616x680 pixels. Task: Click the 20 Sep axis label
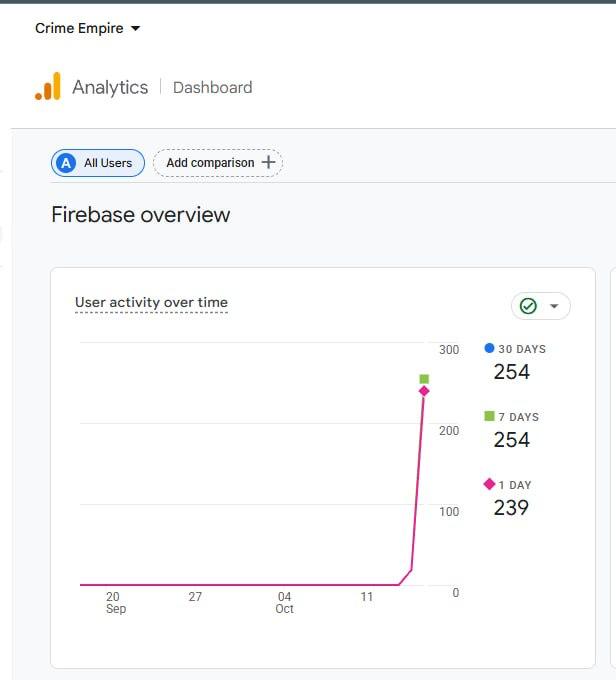point(116,602)
